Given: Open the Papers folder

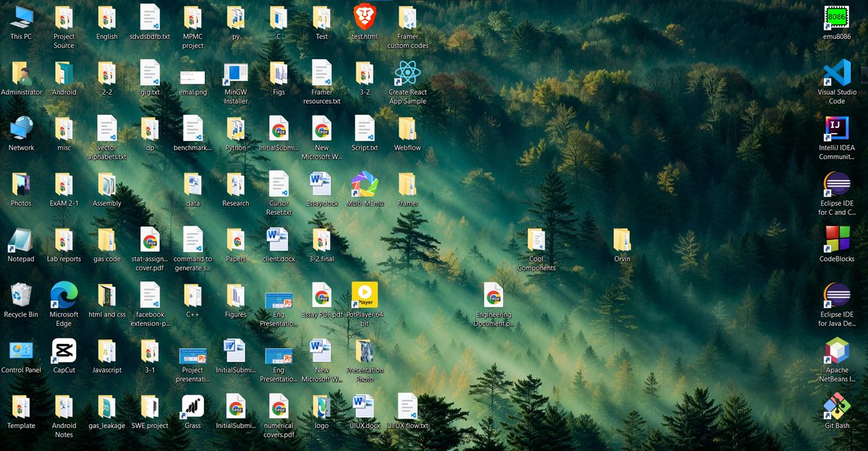Looking at the screenshot, I should point(236,244).
